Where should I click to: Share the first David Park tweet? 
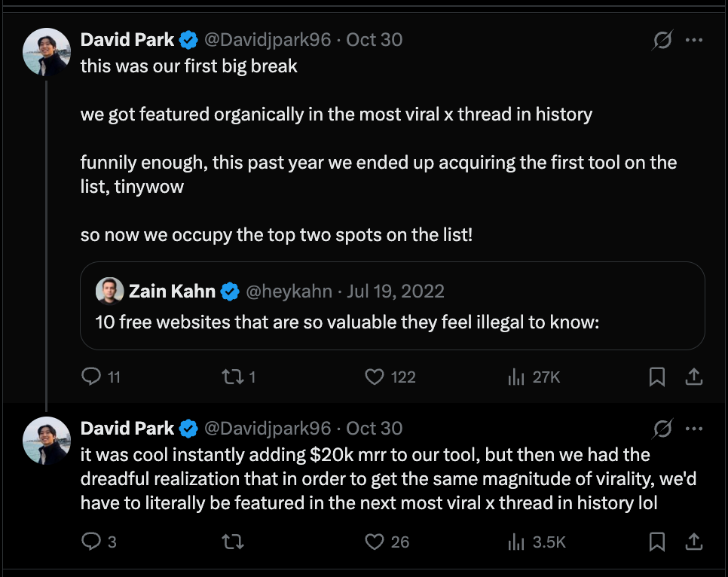pyautogui.click(x=695, y=377)
